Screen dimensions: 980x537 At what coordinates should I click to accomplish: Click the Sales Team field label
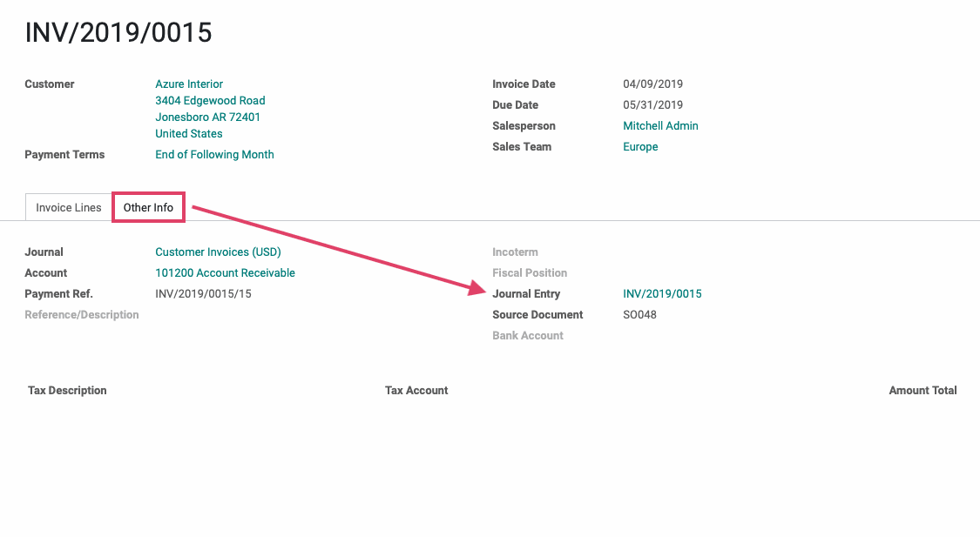pyautogui.click(x=522, y=147)
